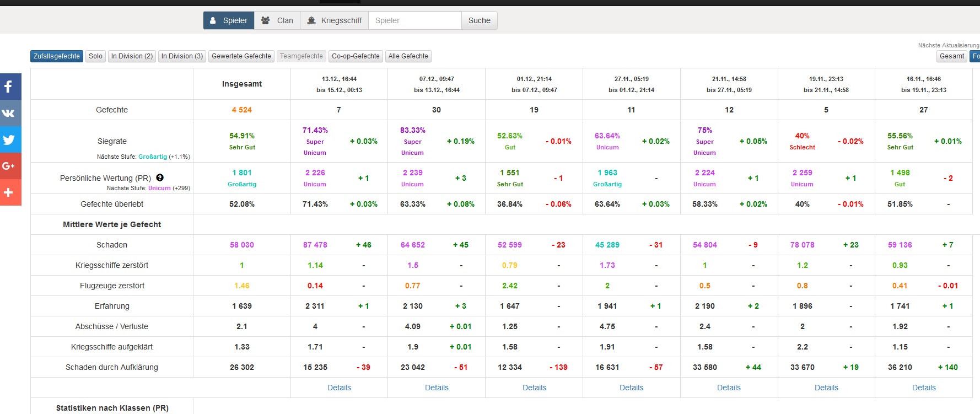Click overall scouting damage 26 302
The image size is (980, 414).
tap(241, 367)
